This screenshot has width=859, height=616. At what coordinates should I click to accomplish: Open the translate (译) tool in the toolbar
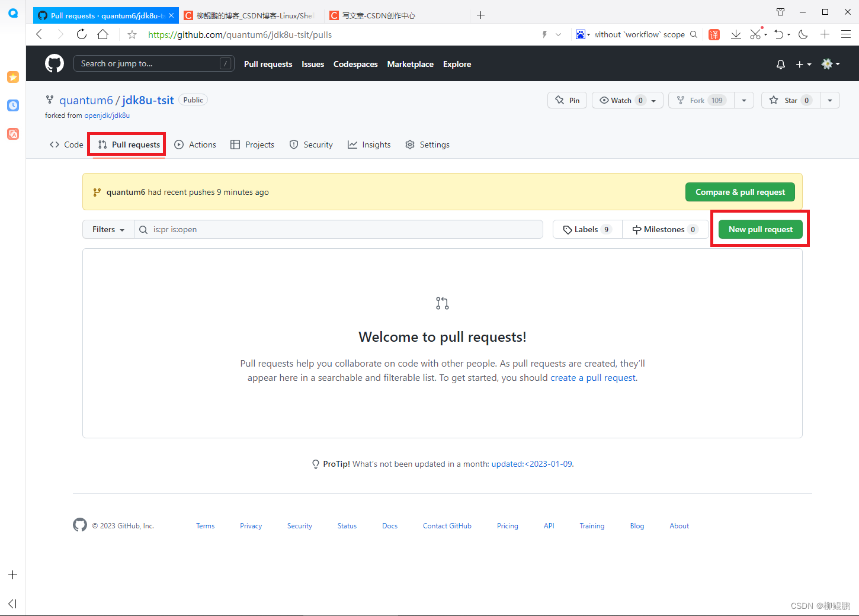(714, 34)
